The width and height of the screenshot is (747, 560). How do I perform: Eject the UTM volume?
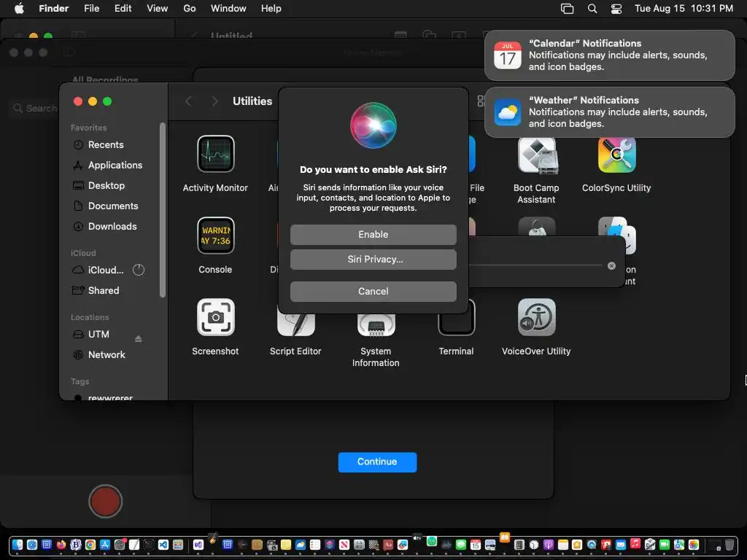138,338
